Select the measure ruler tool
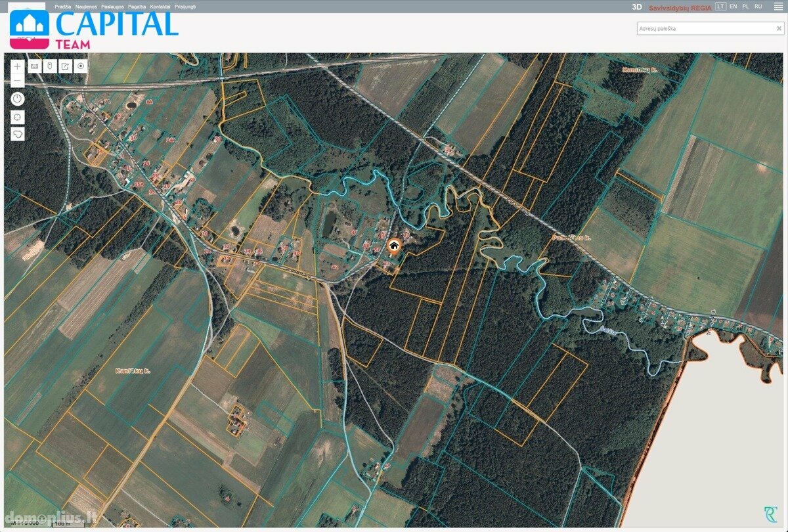The width and height of the screenshot is (788, 532). [33, 66]
